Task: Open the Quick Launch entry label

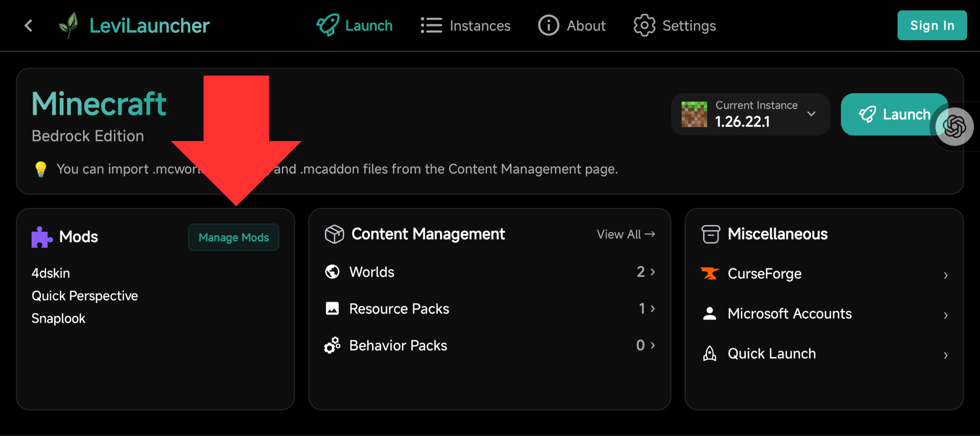Action: (772, 354)
